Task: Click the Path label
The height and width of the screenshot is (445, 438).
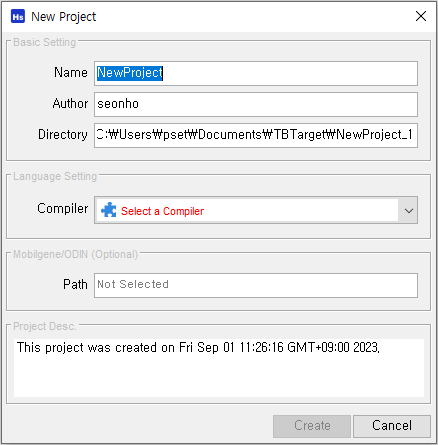Action: (75, 284)
